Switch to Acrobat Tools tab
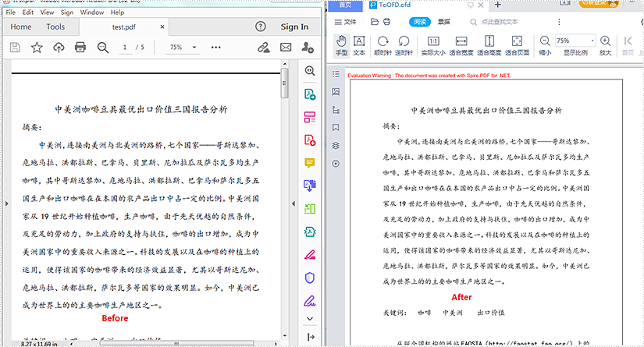The width and height of the screenshot is (644, 347). click(55, 27)
